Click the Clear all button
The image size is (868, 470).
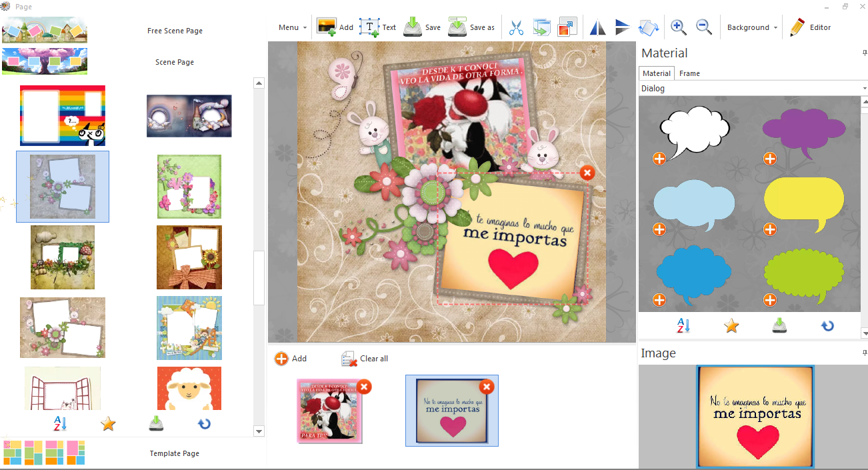click(365, 359)
